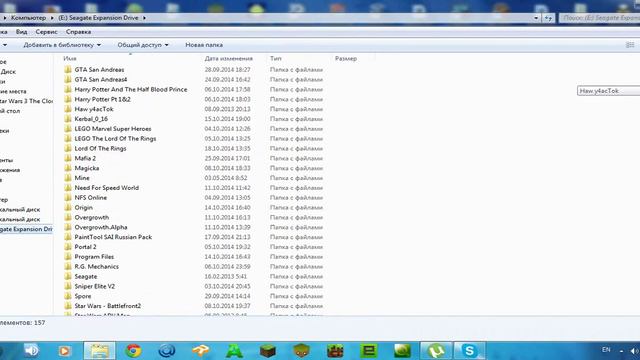
Task: Select the 'Need For Speed World' folder
Action: tap(107, 188)
